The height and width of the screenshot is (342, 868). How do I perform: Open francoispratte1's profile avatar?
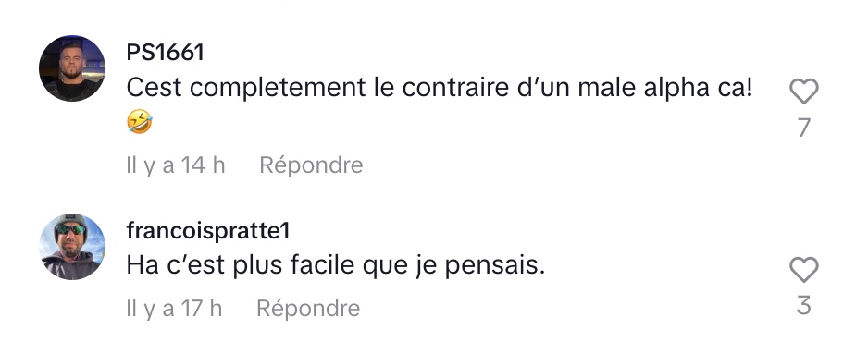point(72,247)
